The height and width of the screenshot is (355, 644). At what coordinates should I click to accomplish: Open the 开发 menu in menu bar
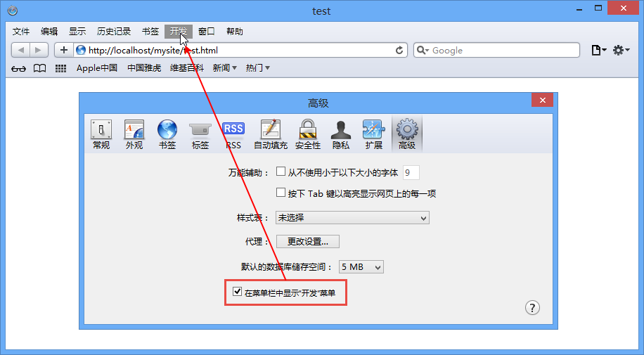(179, 32)
